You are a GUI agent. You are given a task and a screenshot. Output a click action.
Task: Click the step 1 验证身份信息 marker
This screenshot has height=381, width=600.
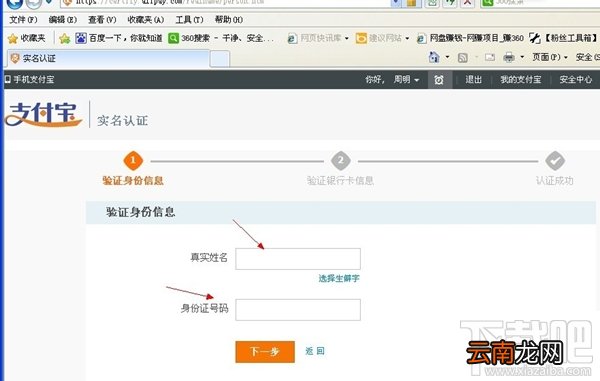(133, 161)
